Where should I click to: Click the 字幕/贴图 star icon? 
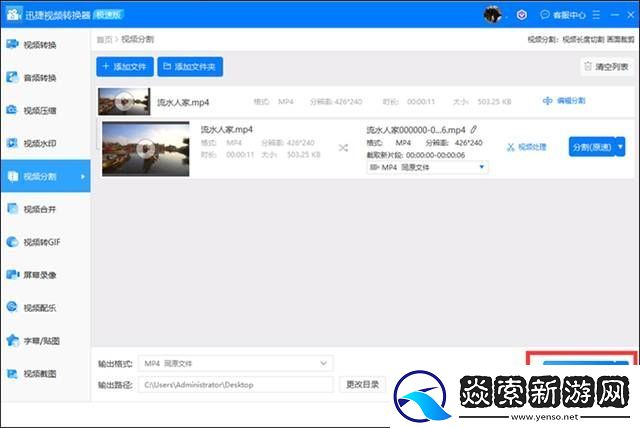(x=13, y=340)
